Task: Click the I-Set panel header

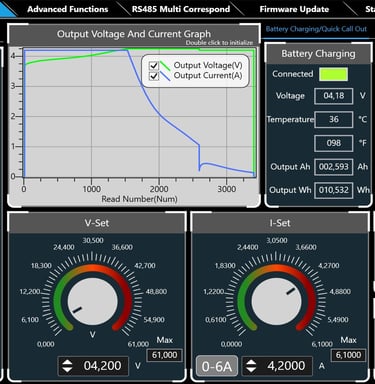Action: point(280,223)
